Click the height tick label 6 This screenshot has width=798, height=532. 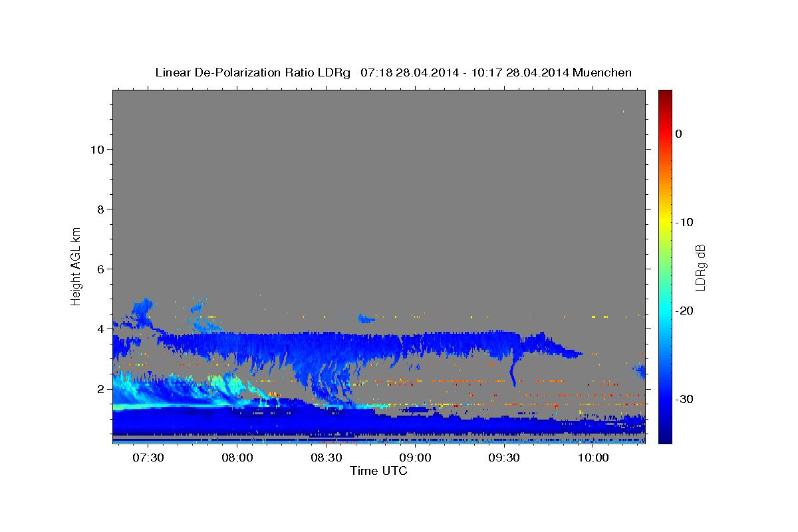pyautogui.click(x=99, y=269)
